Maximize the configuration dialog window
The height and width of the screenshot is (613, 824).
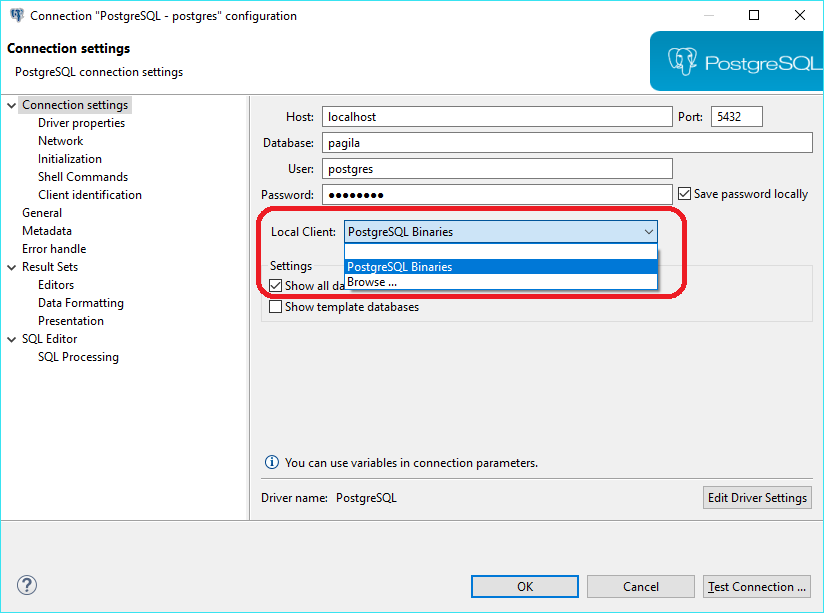tap(754, 15)
